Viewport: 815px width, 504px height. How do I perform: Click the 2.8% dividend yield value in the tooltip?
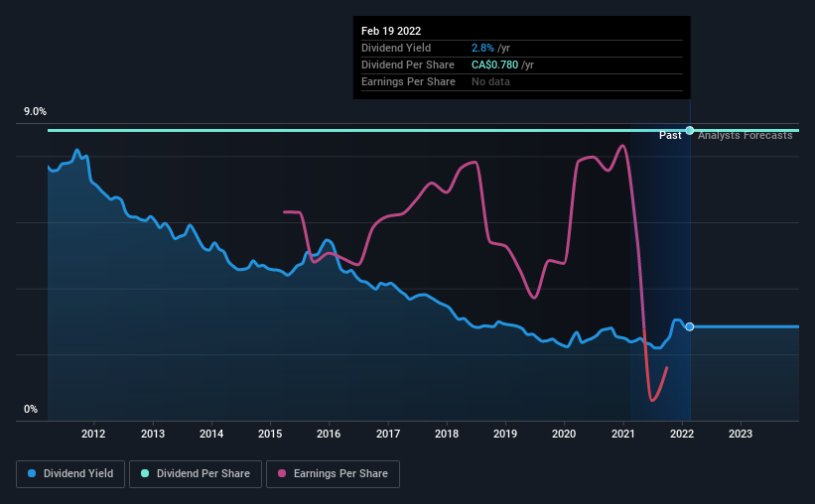[x=482, y=48]
